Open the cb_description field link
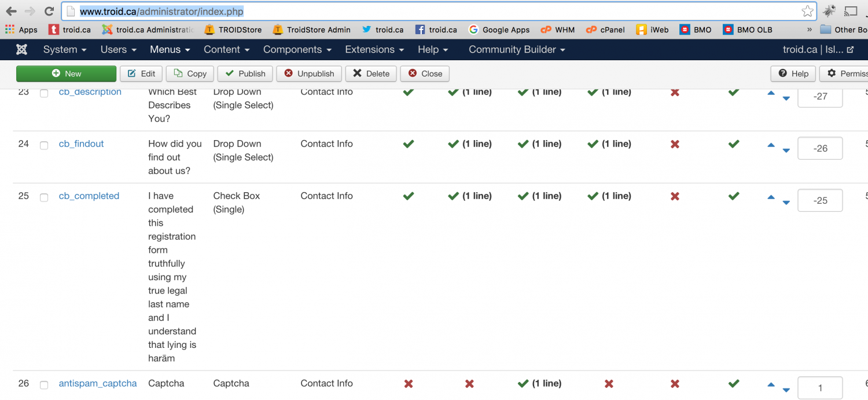 pos(90,92)
